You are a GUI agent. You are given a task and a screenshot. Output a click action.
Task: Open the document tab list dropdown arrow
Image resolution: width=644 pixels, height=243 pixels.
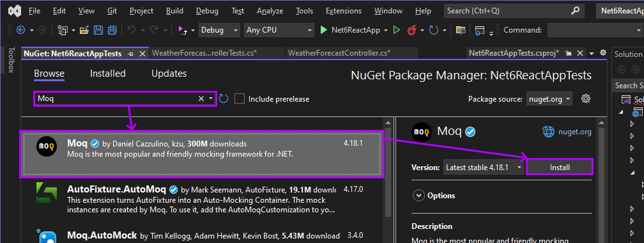(592, 54)
